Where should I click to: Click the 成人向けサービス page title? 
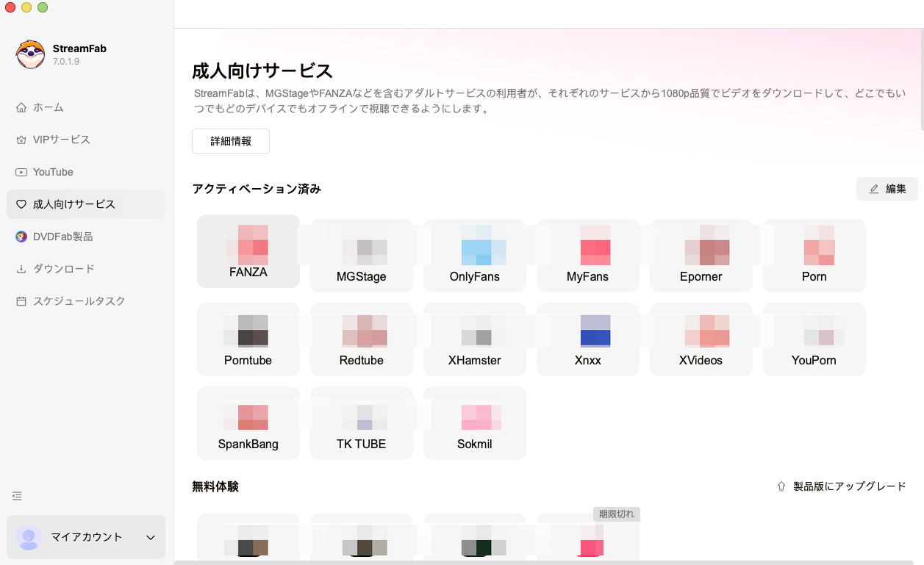(262, 71)
